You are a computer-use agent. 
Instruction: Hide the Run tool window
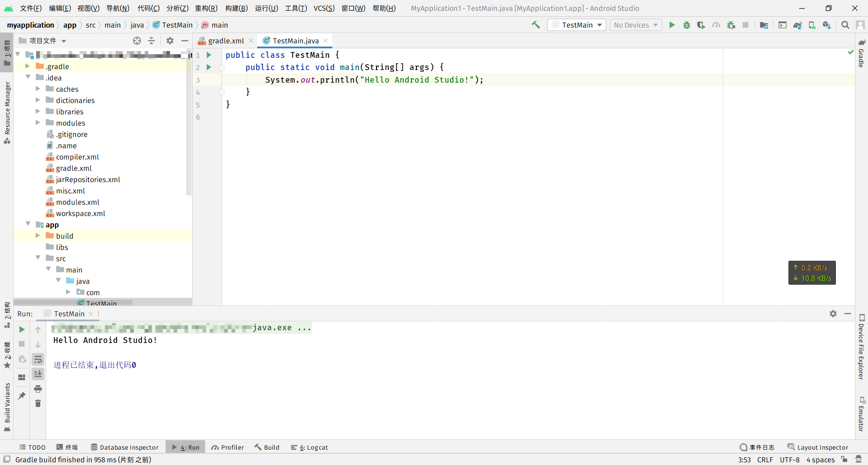point(848,314)
